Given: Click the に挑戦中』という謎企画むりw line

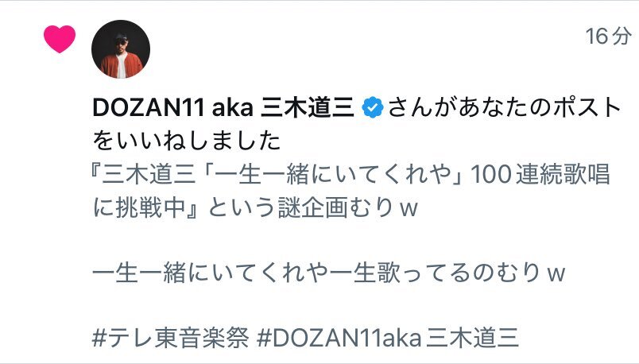Looking at the screenshot, I should point(255,207).
